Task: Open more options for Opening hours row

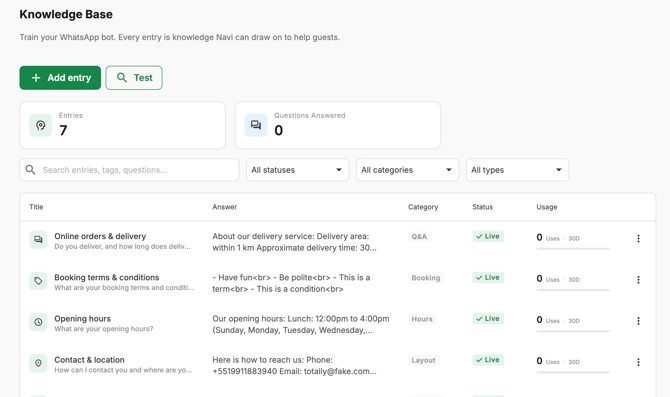Action: [x=638, y=321]
